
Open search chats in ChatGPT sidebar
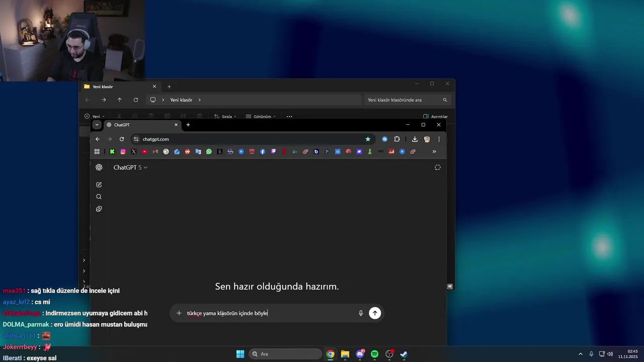coord(99,197)
